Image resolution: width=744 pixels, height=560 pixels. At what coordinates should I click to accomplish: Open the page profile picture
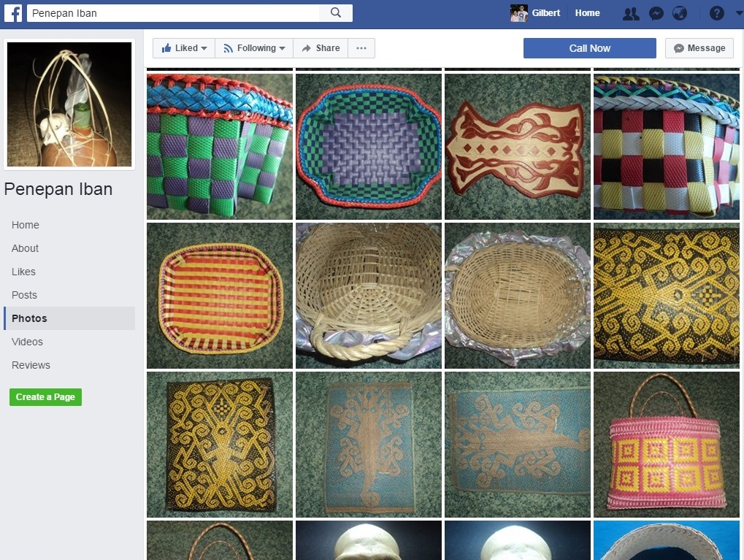(69, 104)
